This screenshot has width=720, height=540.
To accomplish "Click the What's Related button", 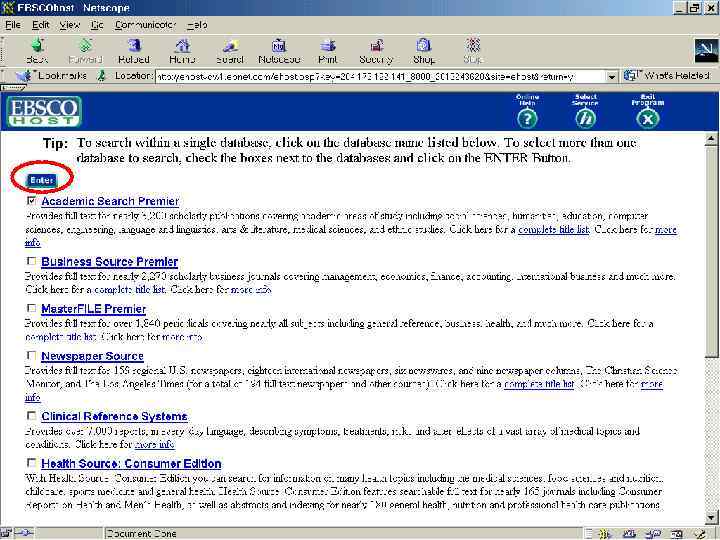I will [667, 76].
